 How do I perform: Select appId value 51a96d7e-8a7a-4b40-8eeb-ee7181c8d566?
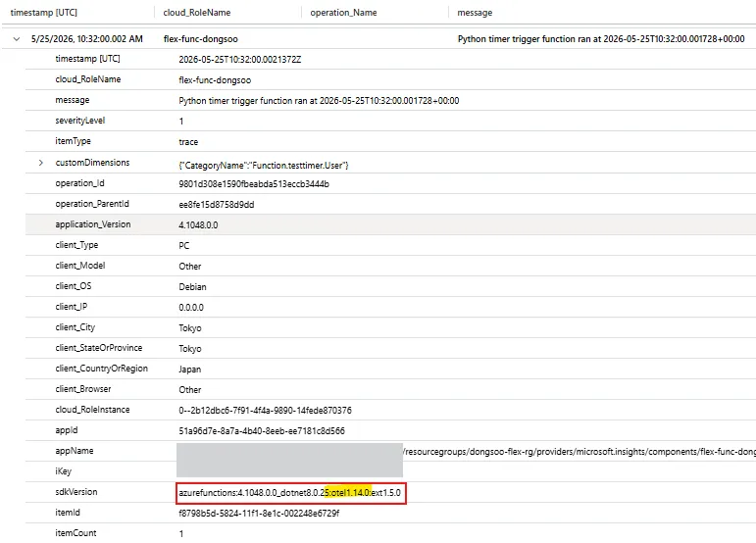pyautogui.click(x=262, y=431)
